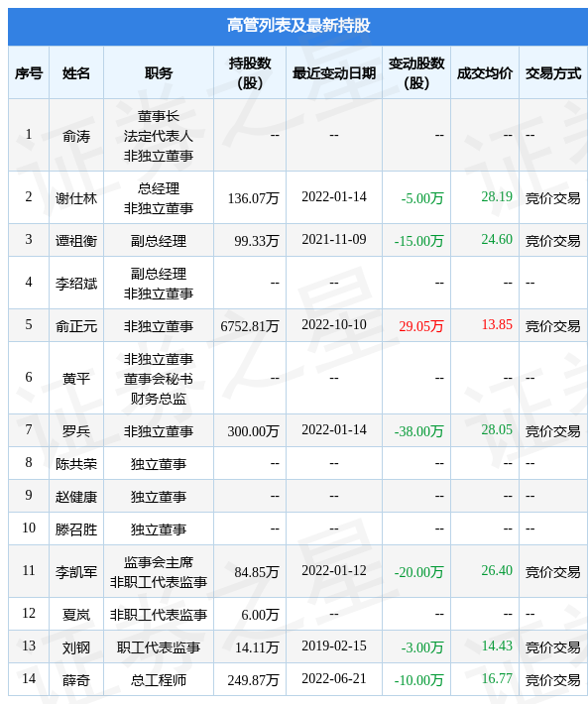Viewport: 588px width, 704px height.
Task: Select the name 俞涛
Action: (x=76, y=136)
